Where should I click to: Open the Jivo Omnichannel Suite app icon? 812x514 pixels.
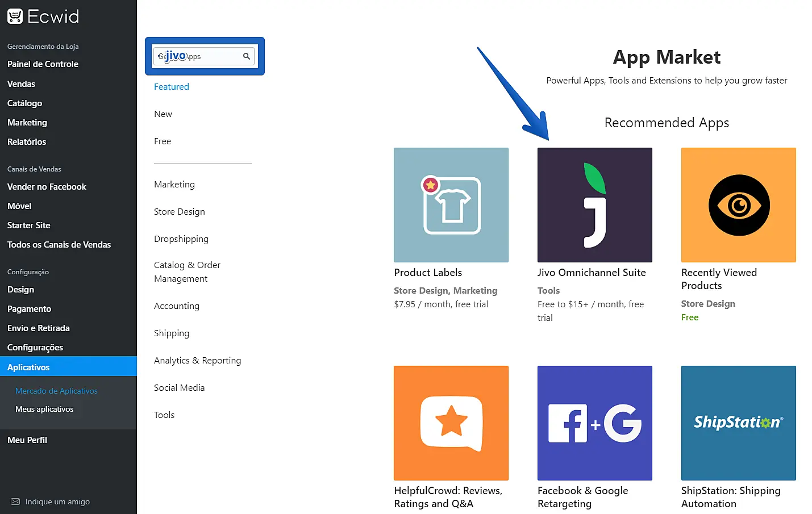pos(595,205)
